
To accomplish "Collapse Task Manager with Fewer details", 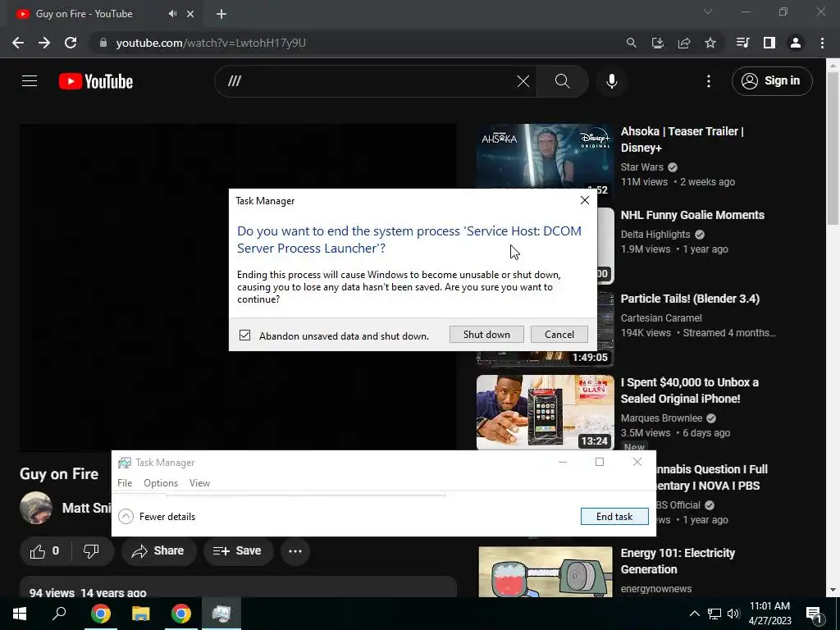I will tap(157, 517).
